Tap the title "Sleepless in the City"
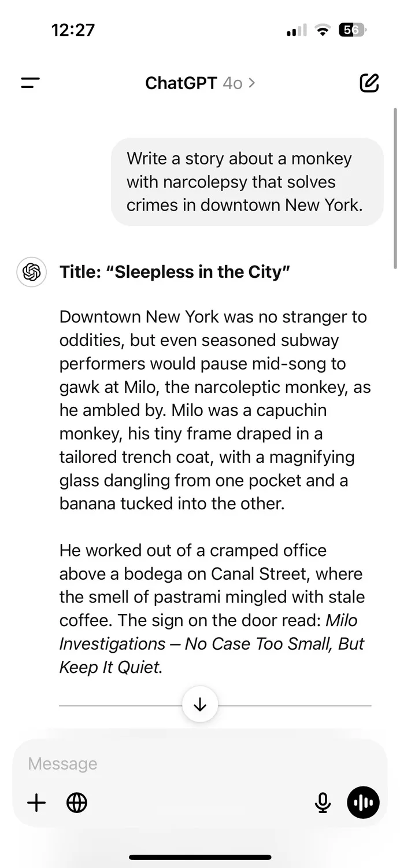 [175, 272]
